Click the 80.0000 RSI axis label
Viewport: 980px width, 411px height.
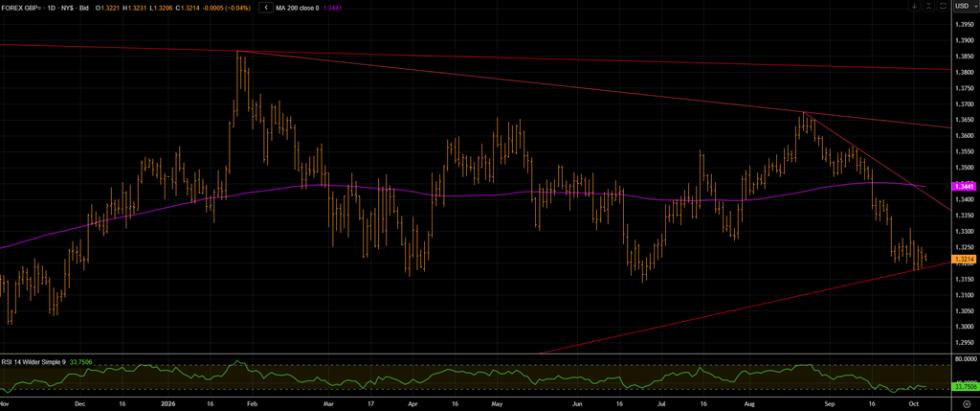[965, 359]
